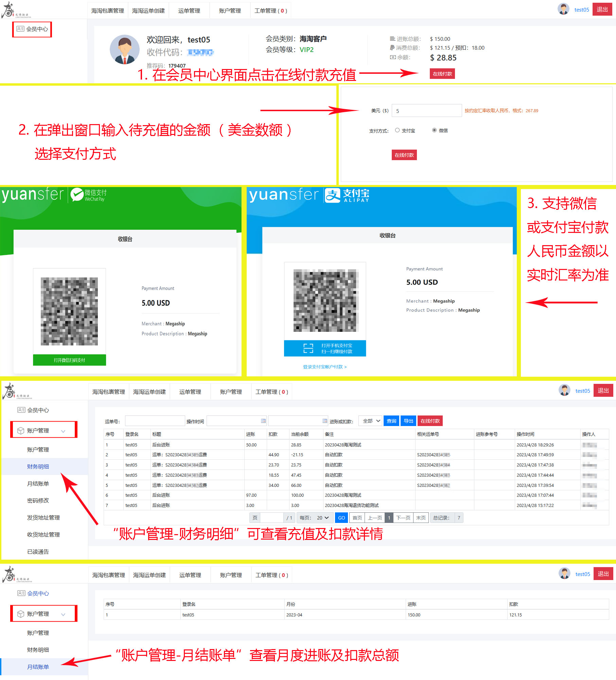Click the 会员中心 card icon on 月结账单 page
Viewport: 616px width, 680px height.
click(x=21, y=593)
